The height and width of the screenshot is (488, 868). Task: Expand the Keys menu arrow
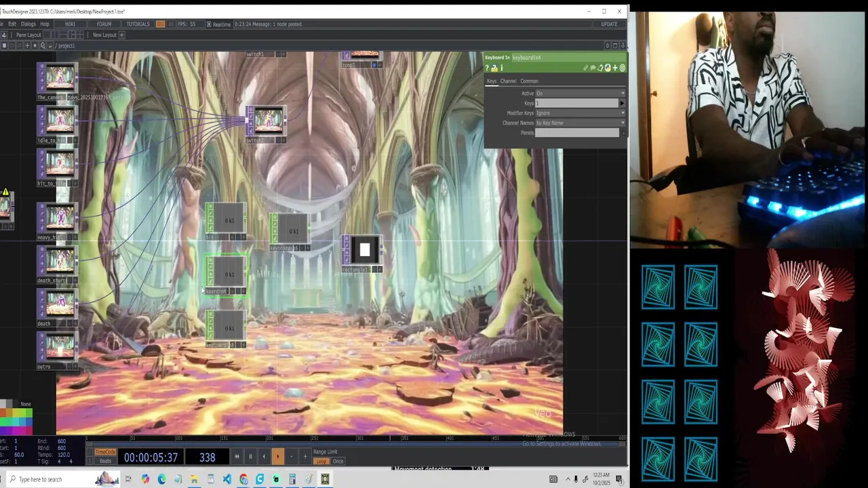(x=623, y=103)
